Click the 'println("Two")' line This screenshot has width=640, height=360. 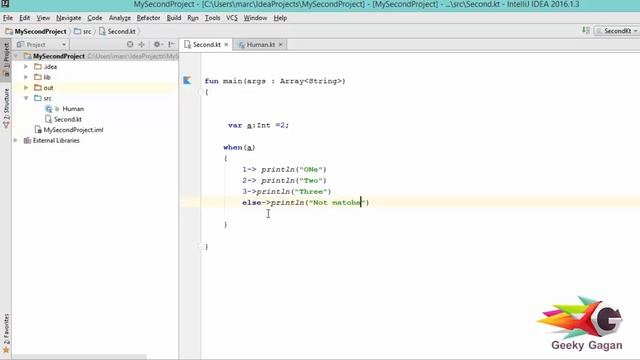(x=284, y=180)
